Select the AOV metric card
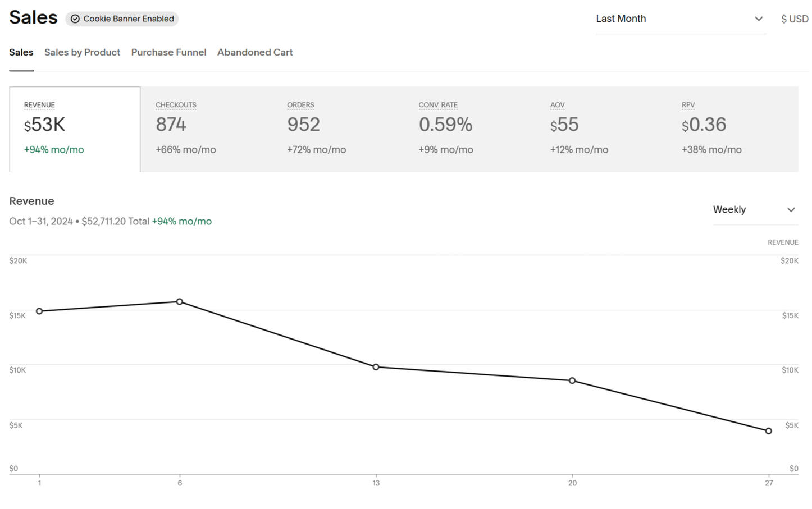Screen dimensions: 812x509 601,129
